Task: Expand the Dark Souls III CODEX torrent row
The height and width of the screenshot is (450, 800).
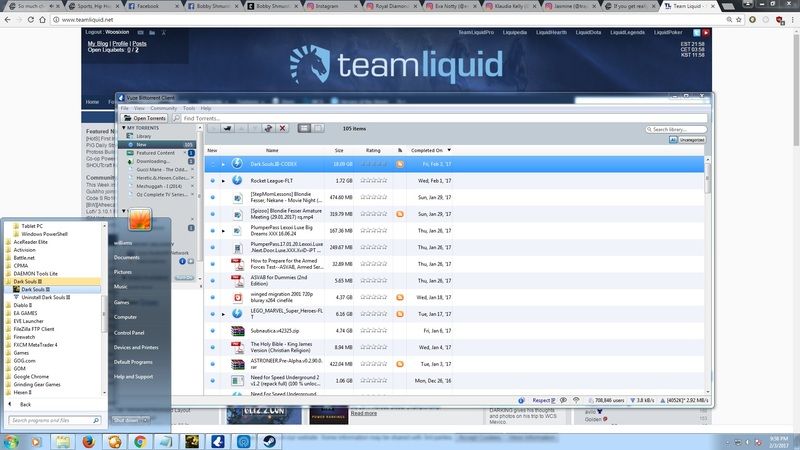Action: coord(223,164)
